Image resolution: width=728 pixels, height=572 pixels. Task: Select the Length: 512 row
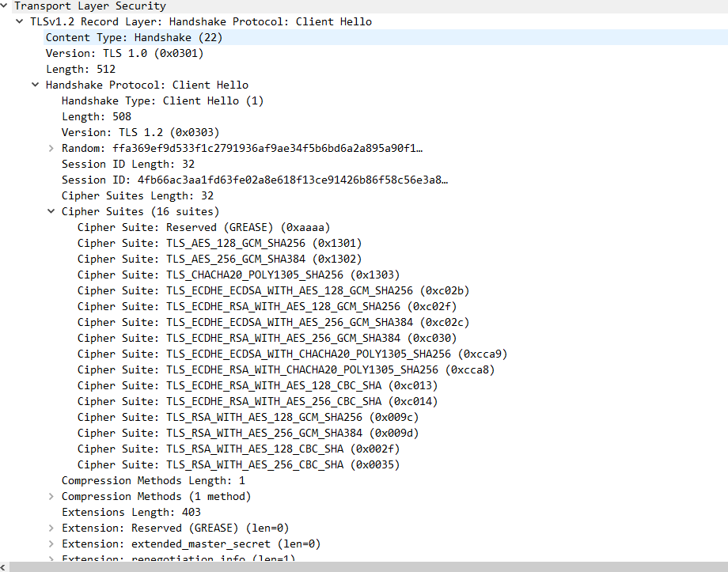(81, 69)
